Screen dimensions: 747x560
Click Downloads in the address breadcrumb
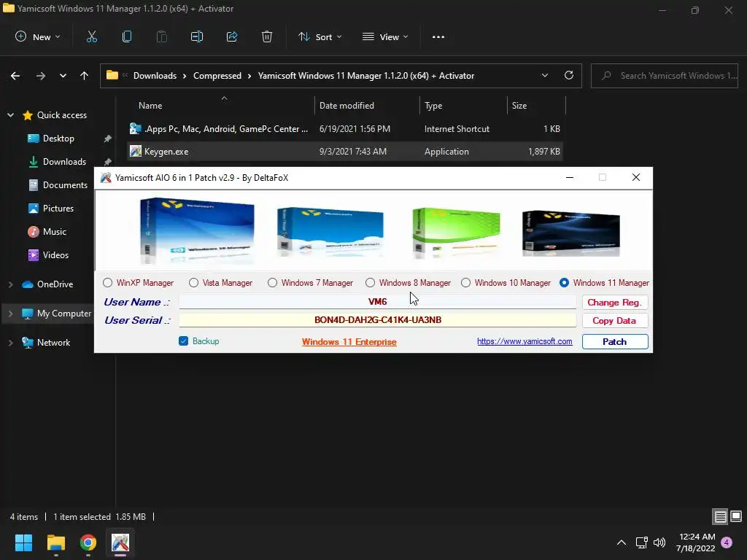click(155, 76)
